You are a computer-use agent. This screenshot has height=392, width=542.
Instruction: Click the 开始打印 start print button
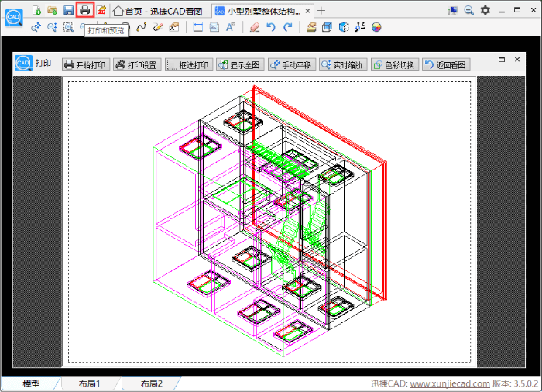point(86,65)
